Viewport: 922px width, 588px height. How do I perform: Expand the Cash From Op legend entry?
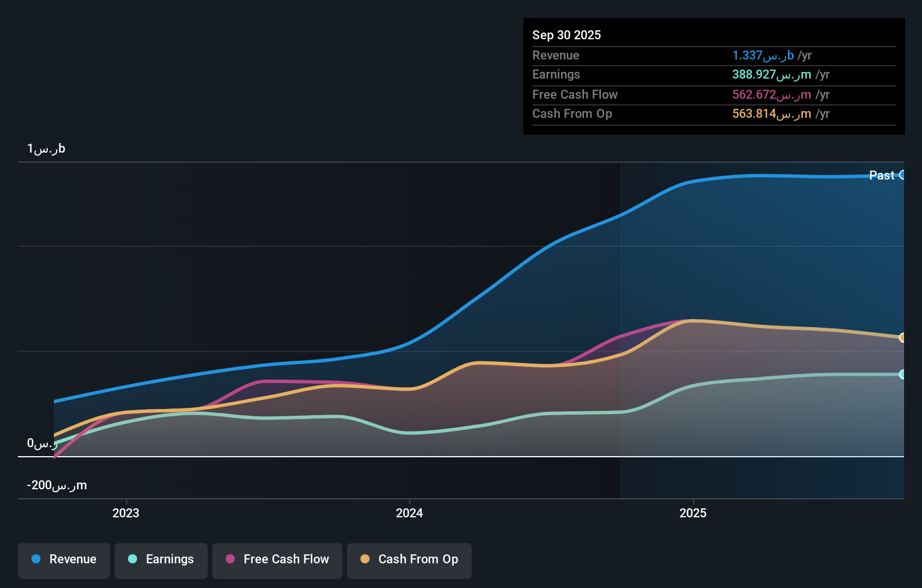[x=409, y=559]
